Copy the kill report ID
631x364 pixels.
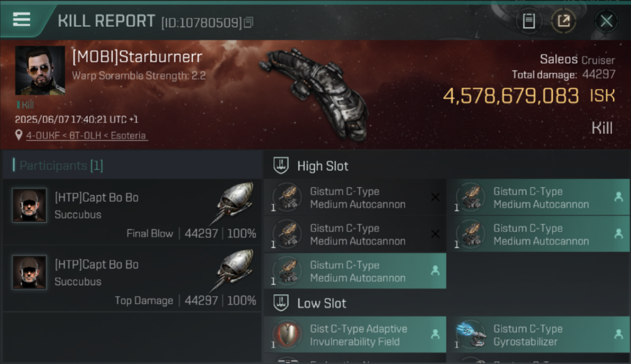[x=249, y=22]
